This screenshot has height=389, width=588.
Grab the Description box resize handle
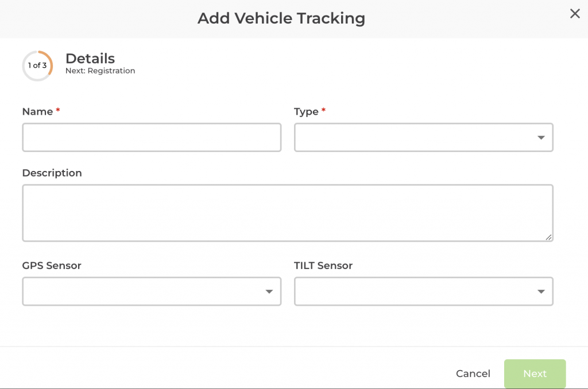point(549,237)
